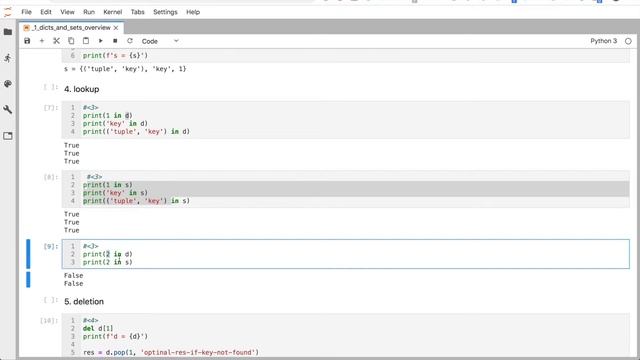Save the notebook with the disk icon

pyautogui.click(x=27, y=41)
